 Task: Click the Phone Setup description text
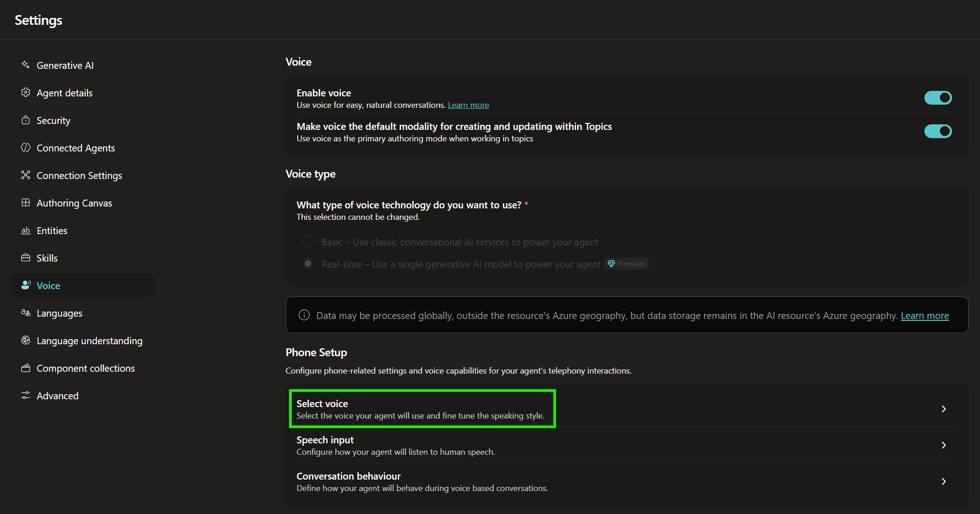coord(458,371)
